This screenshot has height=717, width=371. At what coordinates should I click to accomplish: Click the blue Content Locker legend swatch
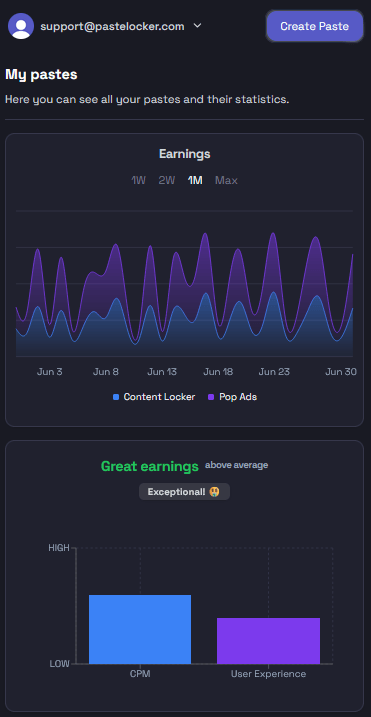click(116, 397)
